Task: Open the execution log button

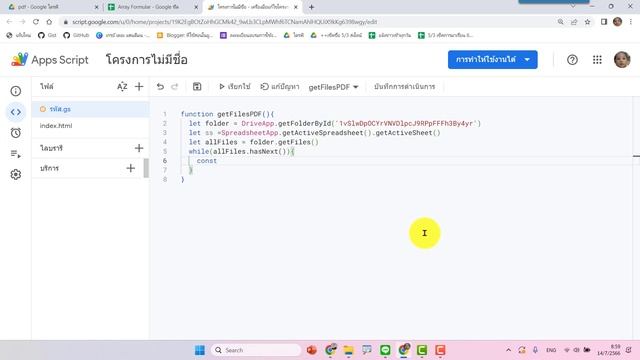Action: (x=404, y=87)
